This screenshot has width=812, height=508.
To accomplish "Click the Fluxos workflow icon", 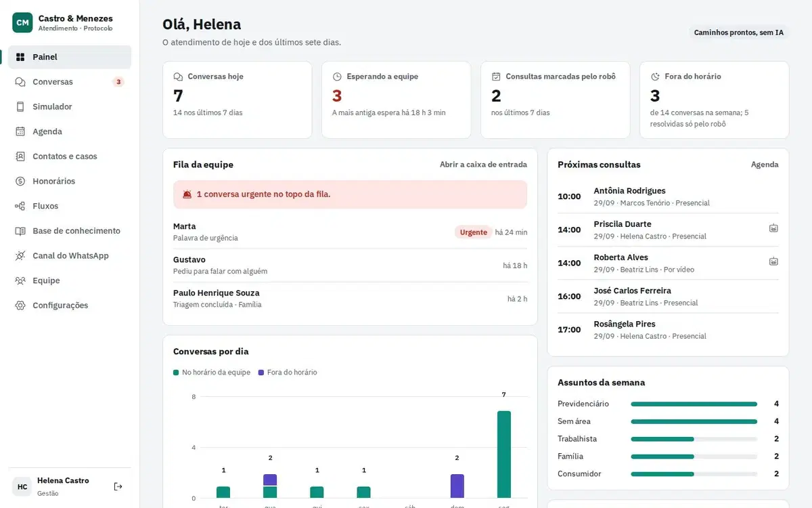I will tap(20, 206).
